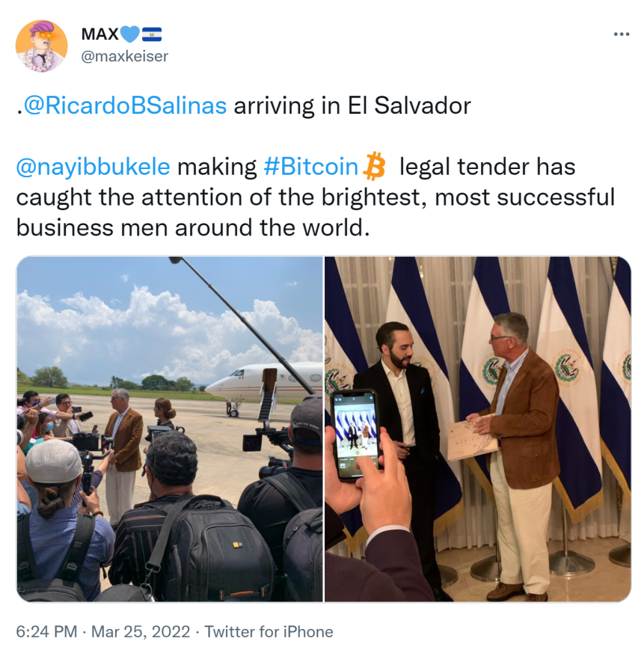Image resolution: width=644 pixels, height=659 pixels.
Task: Click the MAX display name
Action: point(100,34)
